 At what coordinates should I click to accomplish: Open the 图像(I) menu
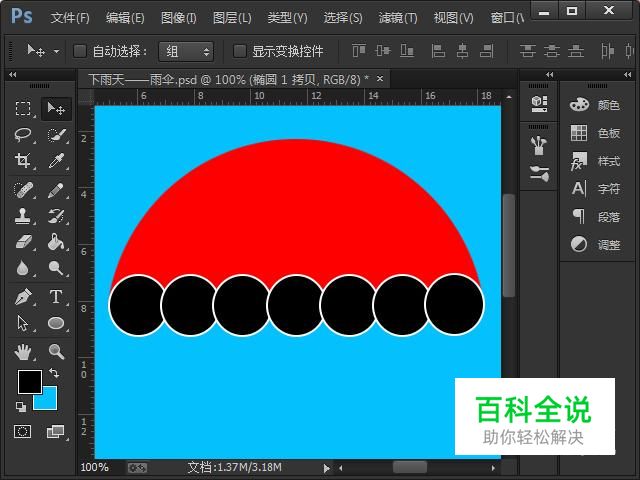(179, 18)
